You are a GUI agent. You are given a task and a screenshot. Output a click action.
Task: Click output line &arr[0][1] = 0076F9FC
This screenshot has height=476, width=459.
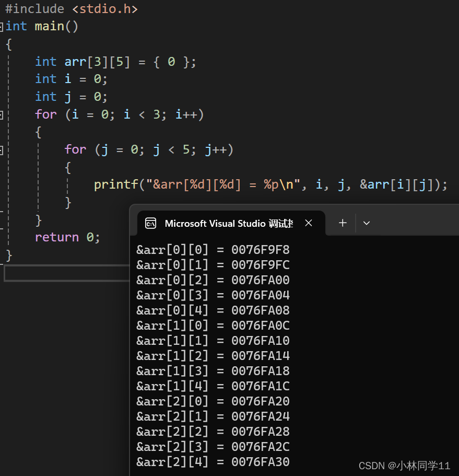[213, 265]
